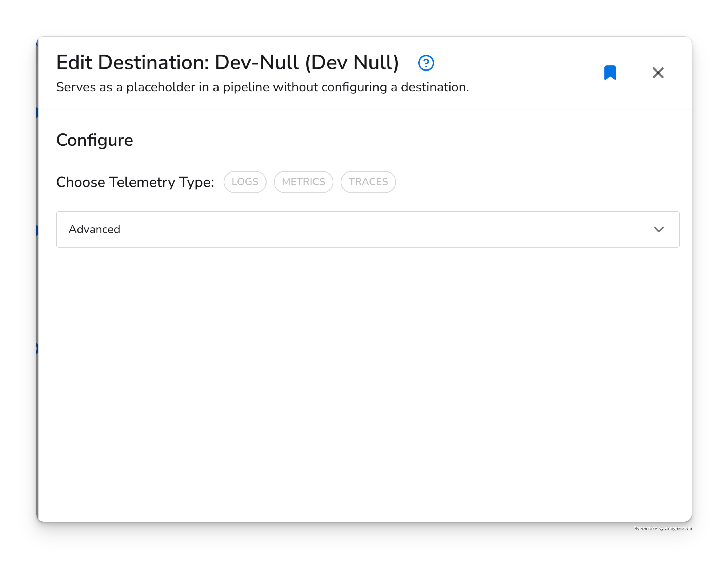Click the Advanced chevron arrow
This screenshot has width=728, height=567.
pos(658,229)
